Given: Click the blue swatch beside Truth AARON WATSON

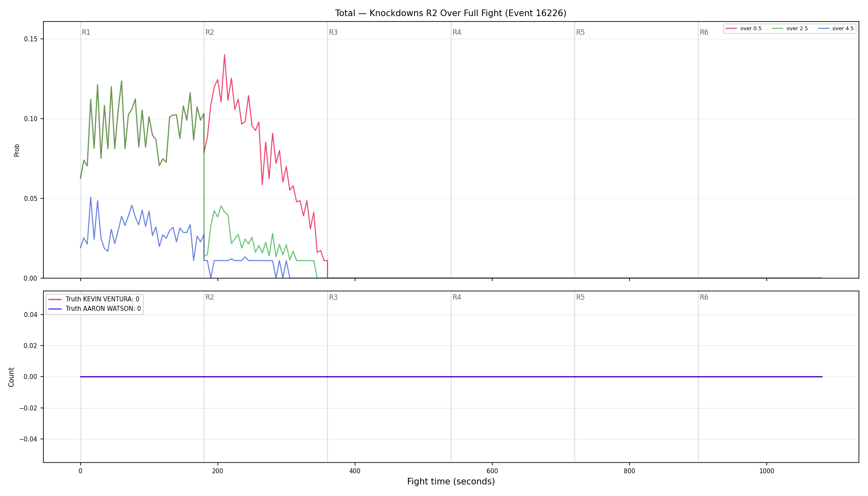Looking at the screenshot, I should (55, 309).
